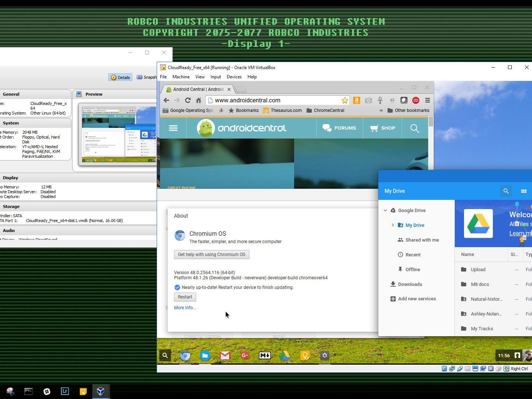Collapse the Google Drive tree node
Viewport: 532px width, 399px height.
pyautogui.click(x=385, y=210)
